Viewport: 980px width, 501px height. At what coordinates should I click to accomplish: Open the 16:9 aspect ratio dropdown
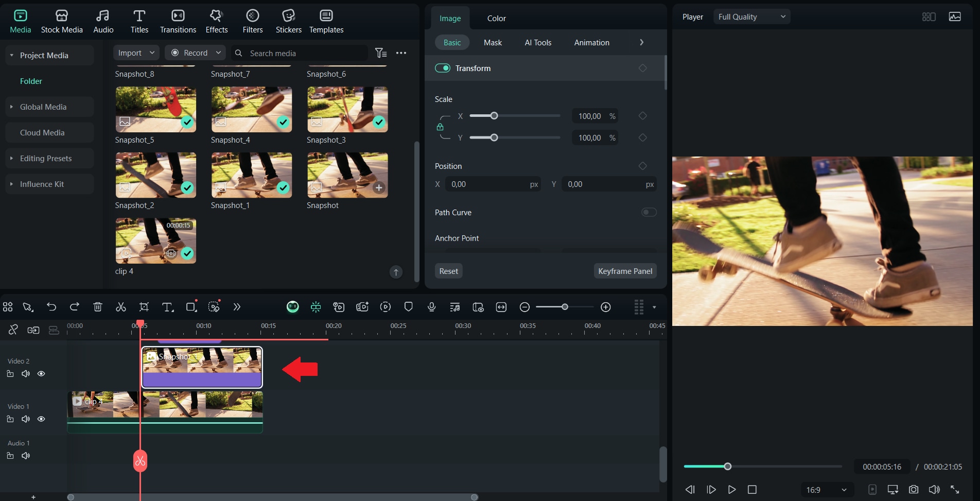[x=827, y=490]
